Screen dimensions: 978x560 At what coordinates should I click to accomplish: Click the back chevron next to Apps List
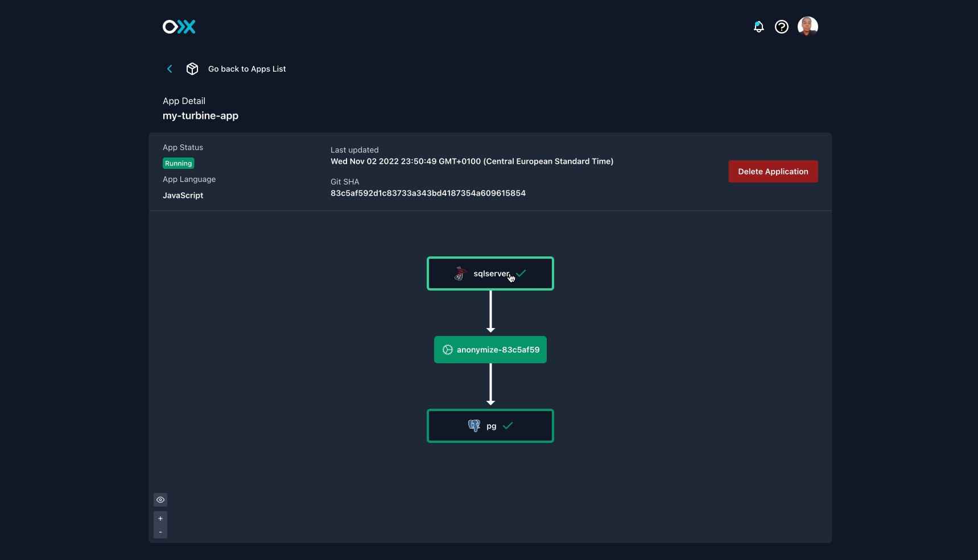pyautogui.click(x=170, y=68)
